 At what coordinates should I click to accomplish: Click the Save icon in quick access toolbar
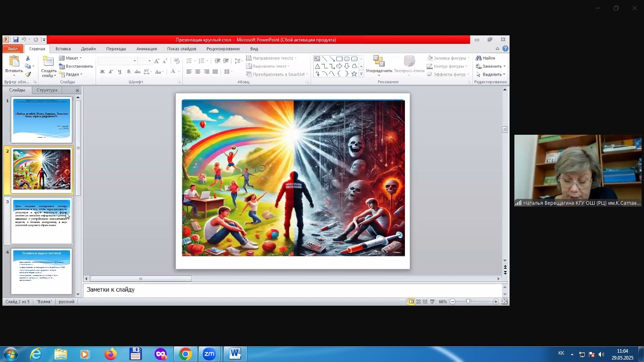point(16,40)
